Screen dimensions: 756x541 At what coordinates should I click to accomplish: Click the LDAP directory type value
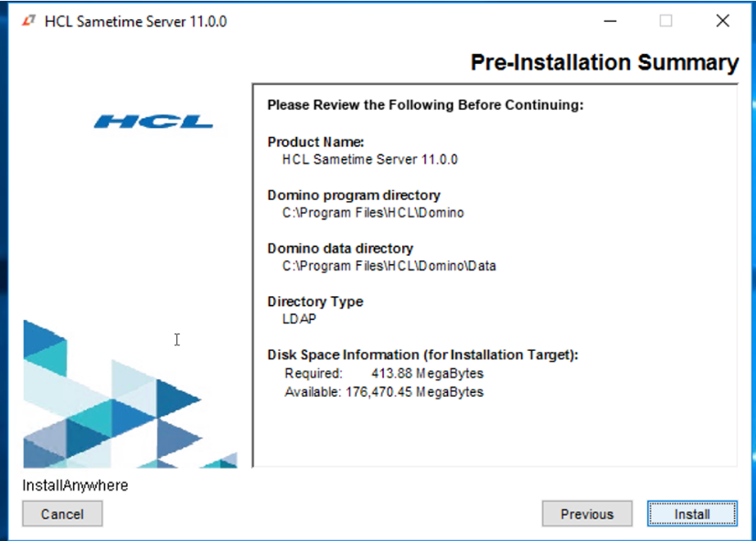point(298,319)
